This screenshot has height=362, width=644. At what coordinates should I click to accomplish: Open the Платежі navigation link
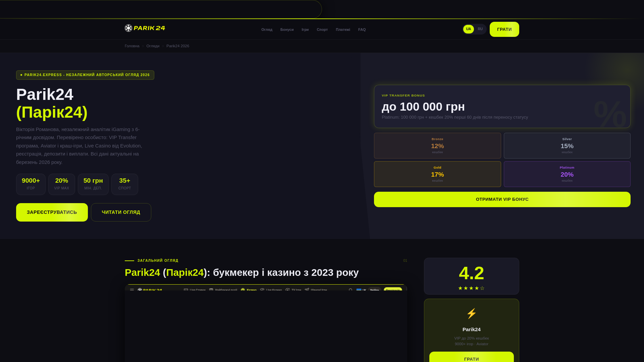(x=343, y=29)
